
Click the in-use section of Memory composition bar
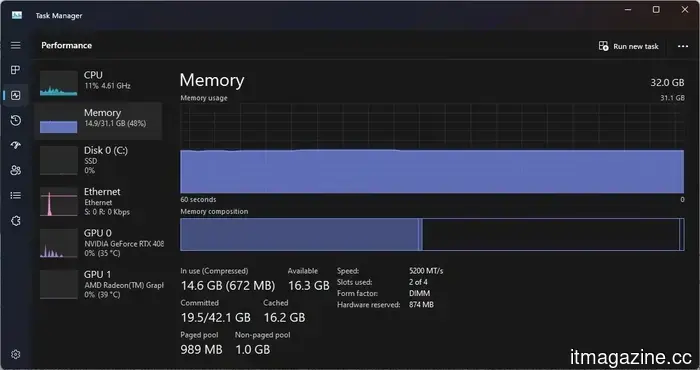(299, 234)
